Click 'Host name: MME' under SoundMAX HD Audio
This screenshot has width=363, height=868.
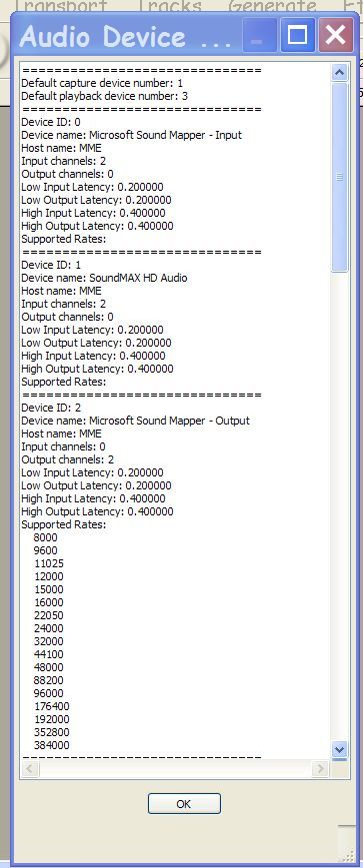[61, 291]
